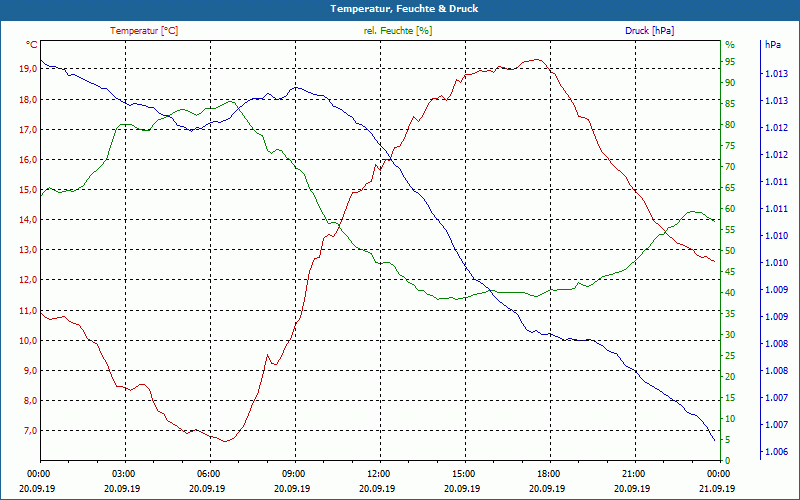Click time axis label 15:00
The width and height of the screenshot is (800, 500).
coord(464,473)
